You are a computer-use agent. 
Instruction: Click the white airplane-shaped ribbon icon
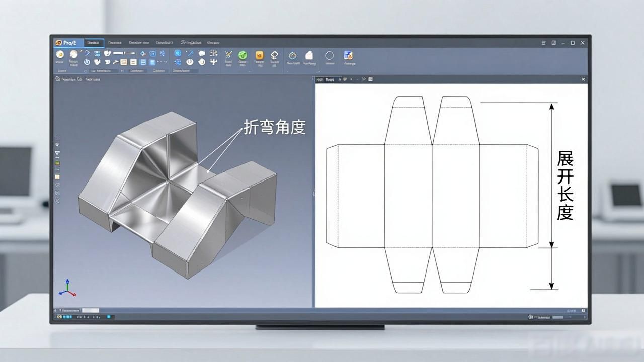tap(213, 62)
